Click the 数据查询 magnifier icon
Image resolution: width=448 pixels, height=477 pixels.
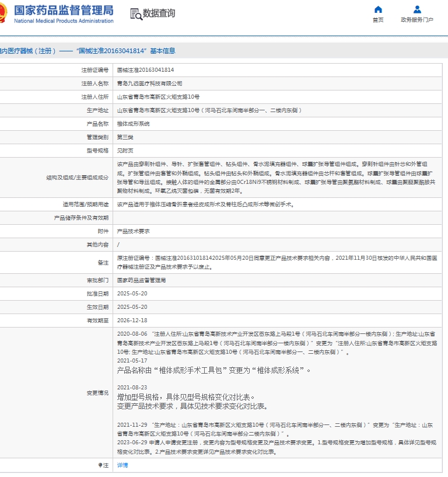[136, 14]
